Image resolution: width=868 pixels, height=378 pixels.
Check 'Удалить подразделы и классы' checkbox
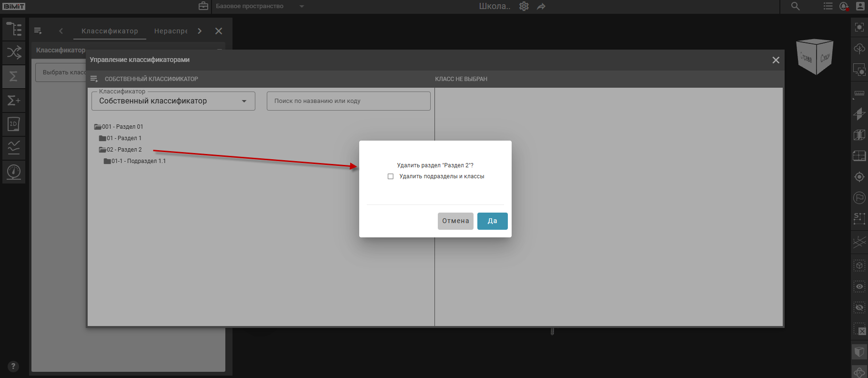391,176
